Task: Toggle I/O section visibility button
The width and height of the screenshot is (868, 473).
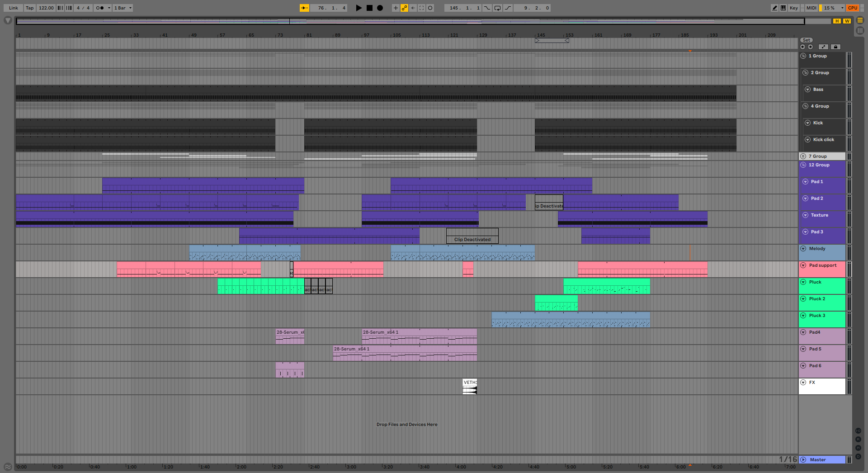Action: [x=858, y=430]
